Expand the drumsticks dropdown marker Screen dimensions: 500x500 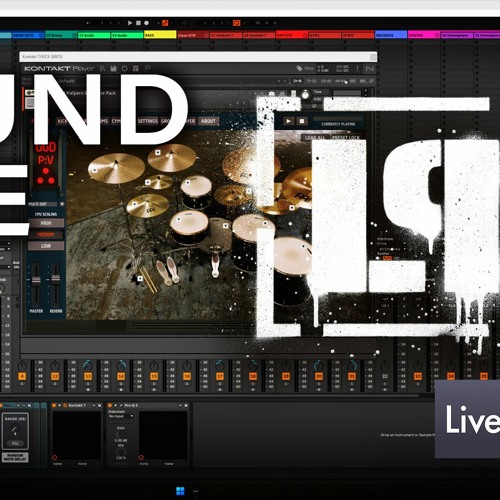tap(140, 278)
